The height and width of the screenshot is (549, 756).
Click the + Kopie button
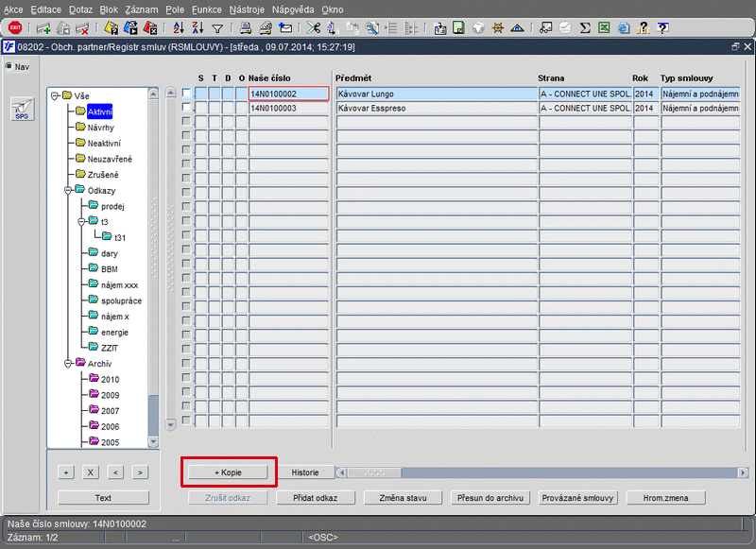[x=228, y=472]
